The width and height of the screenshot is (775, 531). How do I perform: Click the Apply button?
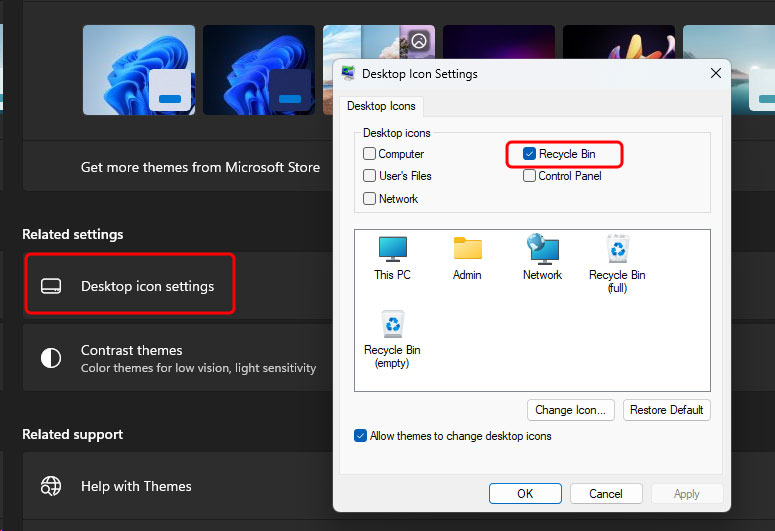pos(687,493)
